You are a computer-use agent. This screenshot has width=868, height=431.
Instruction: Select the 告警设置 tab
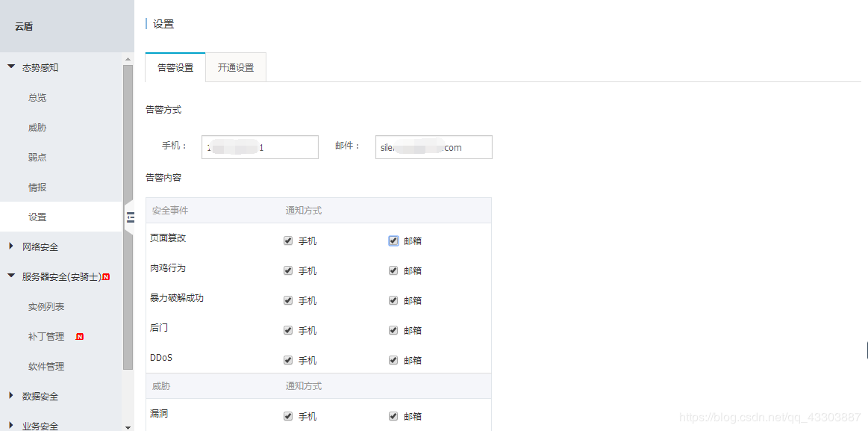click(175, 67)
